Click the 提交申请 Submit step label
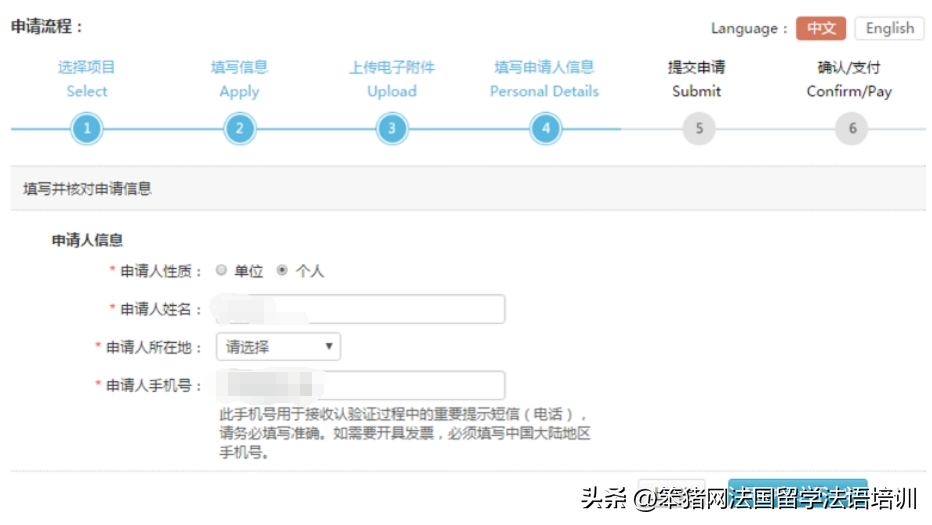Image resolution: width=932 pixels, height=525 pixels. [697, 79]
